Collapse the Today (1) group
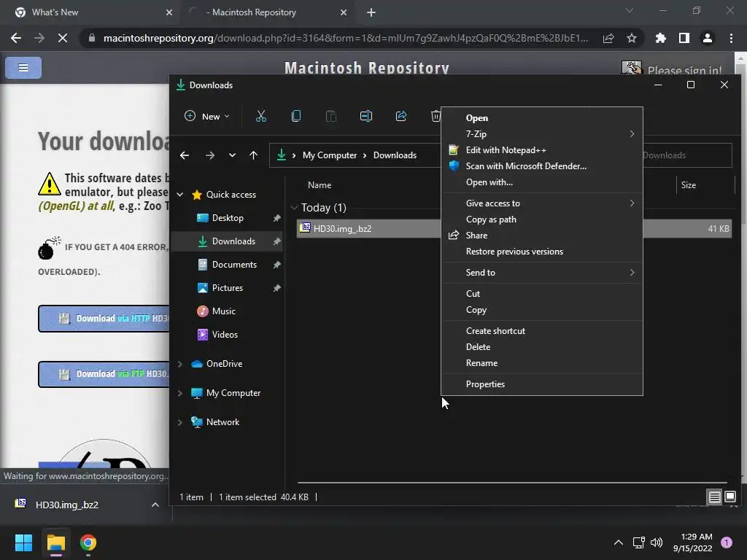This screenshot has height=560, width=747. point(295,208)
